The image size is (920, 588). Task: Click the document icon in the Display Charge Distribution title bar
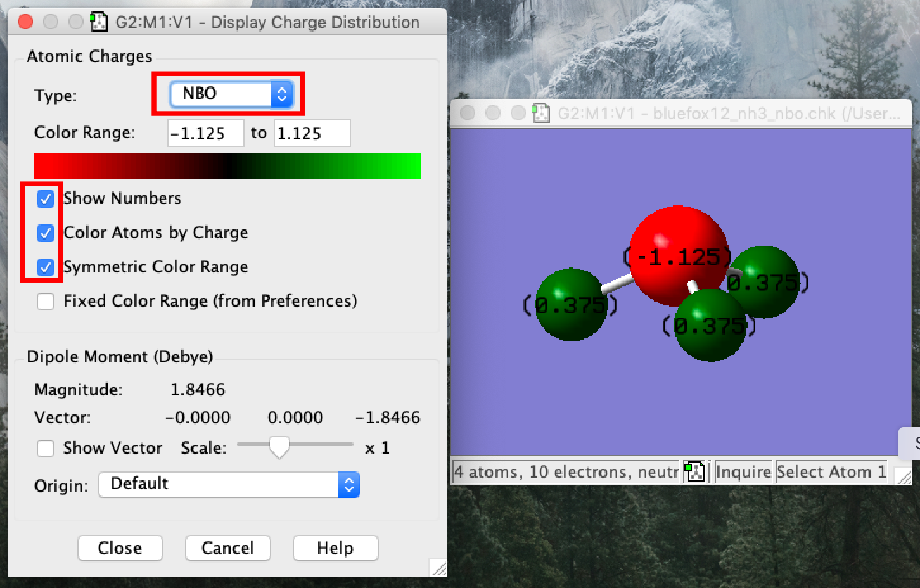pos(98,22)
